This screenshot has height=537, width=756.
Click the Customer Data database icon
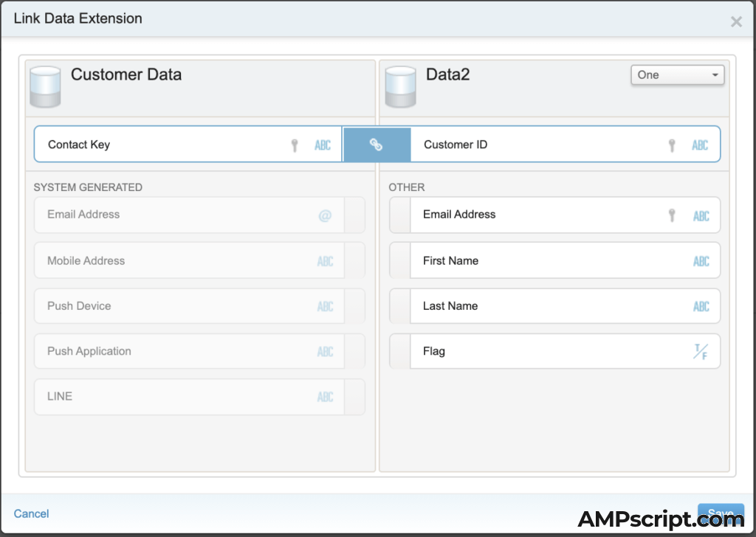tap(44, 87)
